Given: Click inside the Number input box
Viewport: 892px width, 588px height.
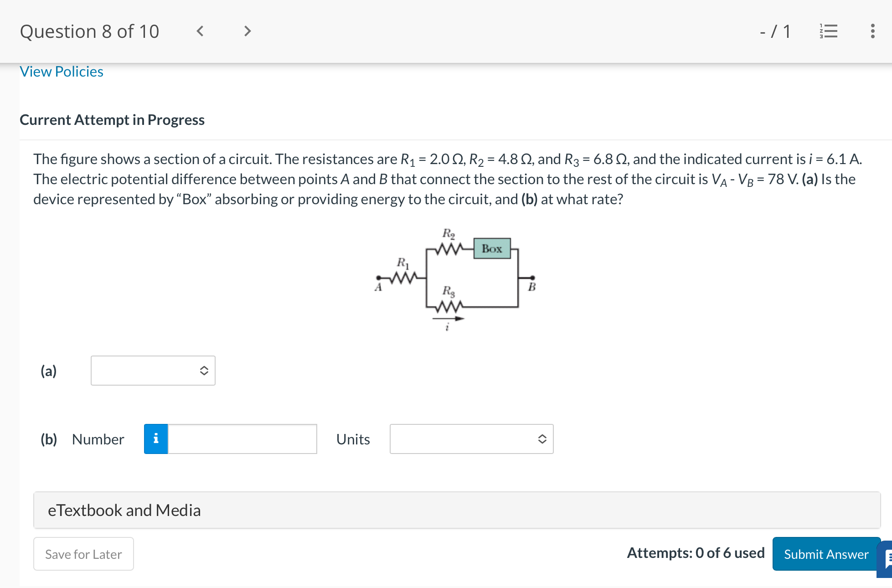Looking at the screenshot, I should coord(242,438).
